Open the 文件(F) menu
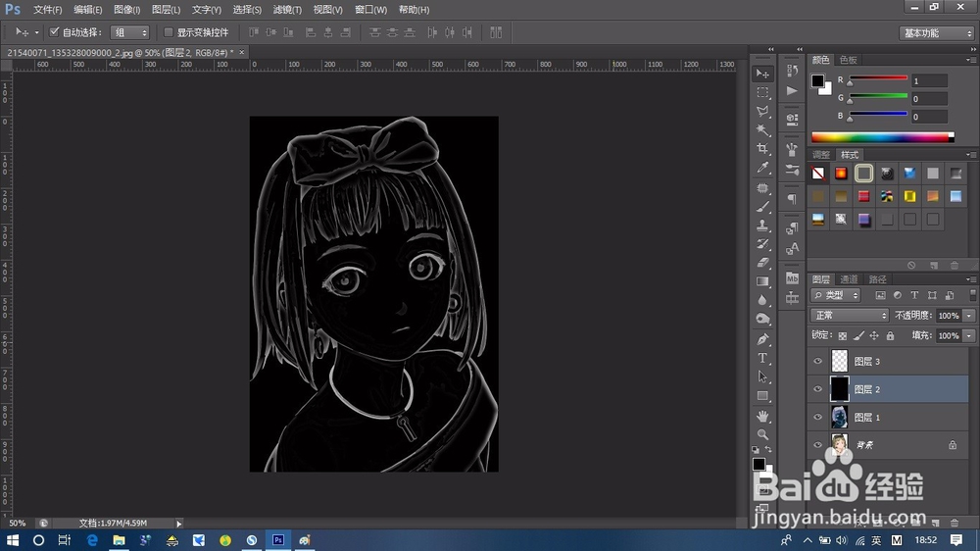The width and height of the screenshot is (980, 551). tap(47, 10)
